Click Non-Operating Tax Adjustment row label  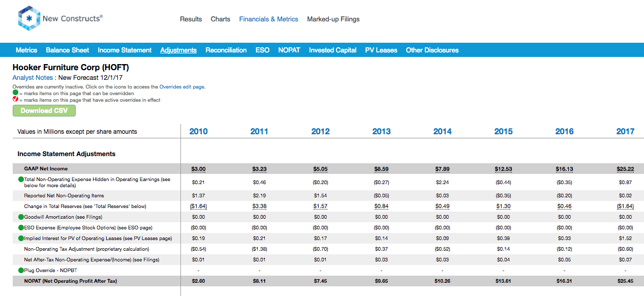86,249
